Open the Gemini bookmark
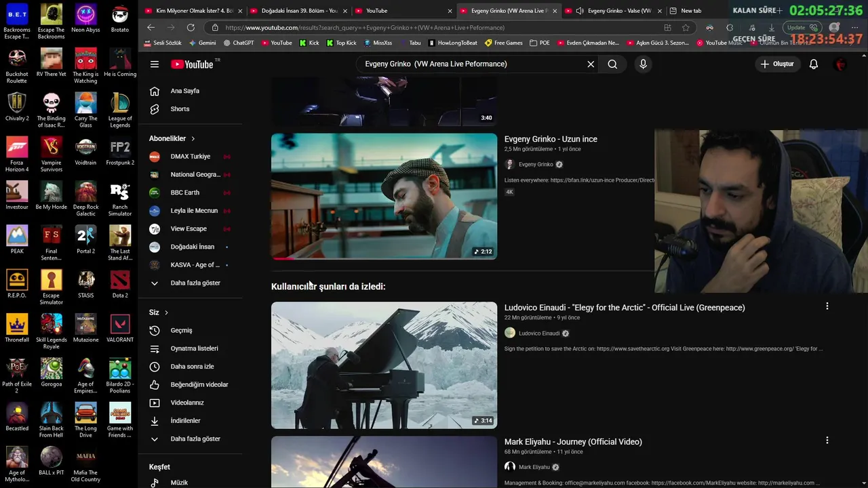 (202, 43)
